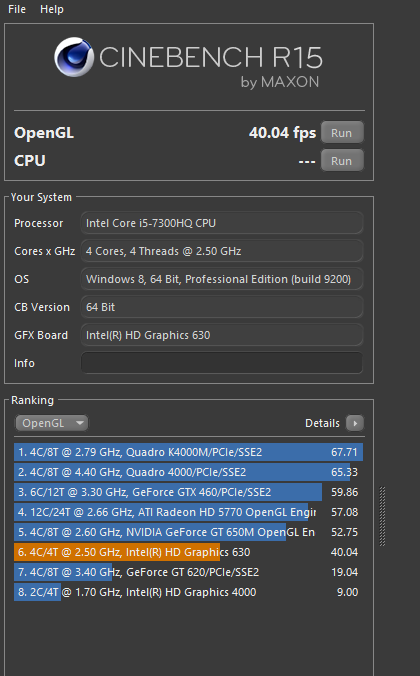Viewport: 420px width, 676px height.
Task: Click the 40.04 fps OpenGL score
Action: [282, 133]
